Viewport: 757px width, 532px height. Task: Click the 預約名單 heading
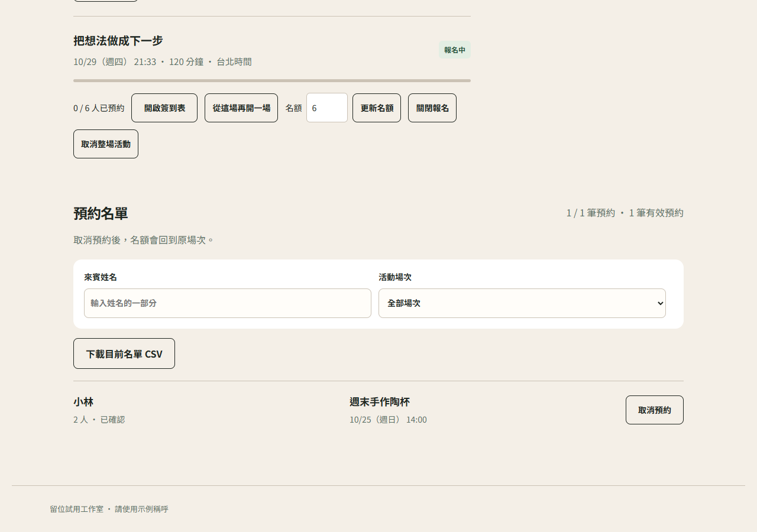tap(101, 213)
